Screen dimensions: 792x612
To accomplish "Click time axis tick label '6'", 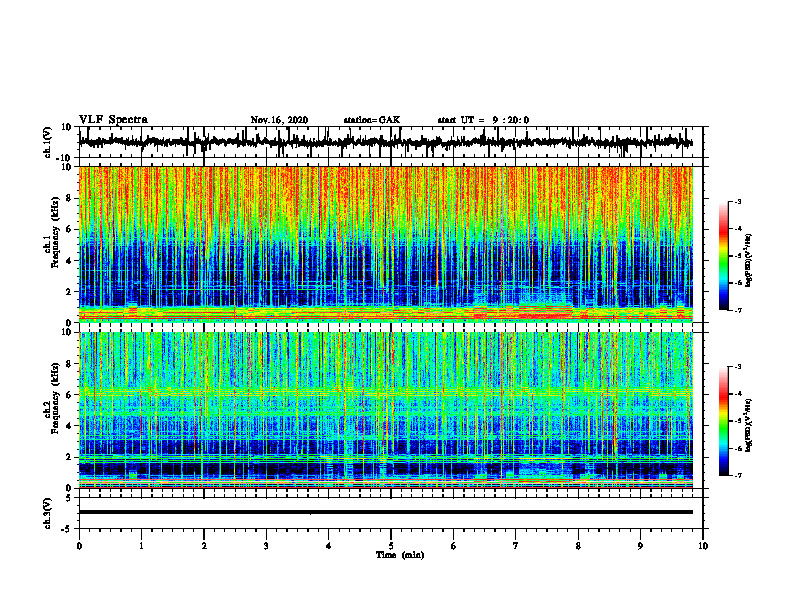I will click(x=454, y=546).
